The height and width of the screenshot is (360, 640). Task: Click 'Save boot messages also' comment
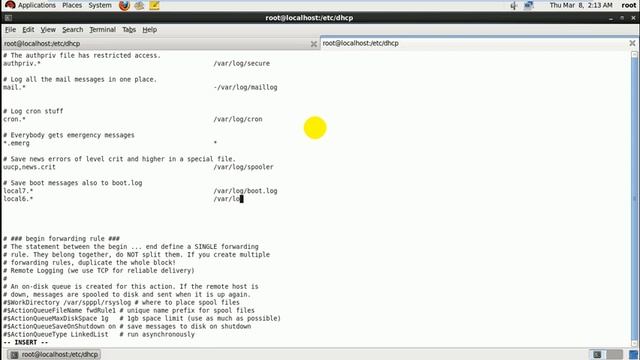pyautogui.click(x=73, y=183)
